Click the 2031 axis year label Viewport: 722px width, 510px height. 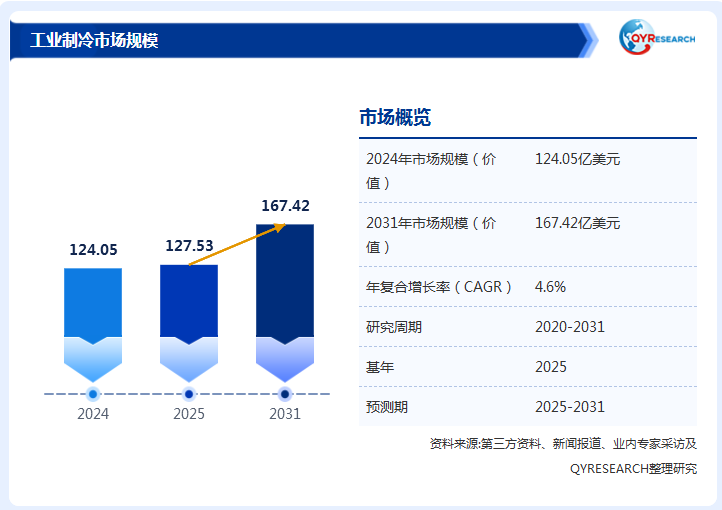[285, 414]
